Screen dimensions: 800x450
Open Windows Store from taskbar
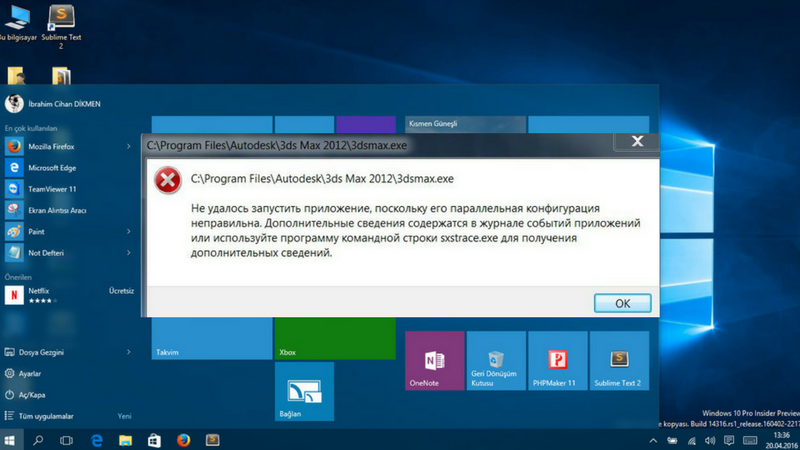click(x=155, y=440)
